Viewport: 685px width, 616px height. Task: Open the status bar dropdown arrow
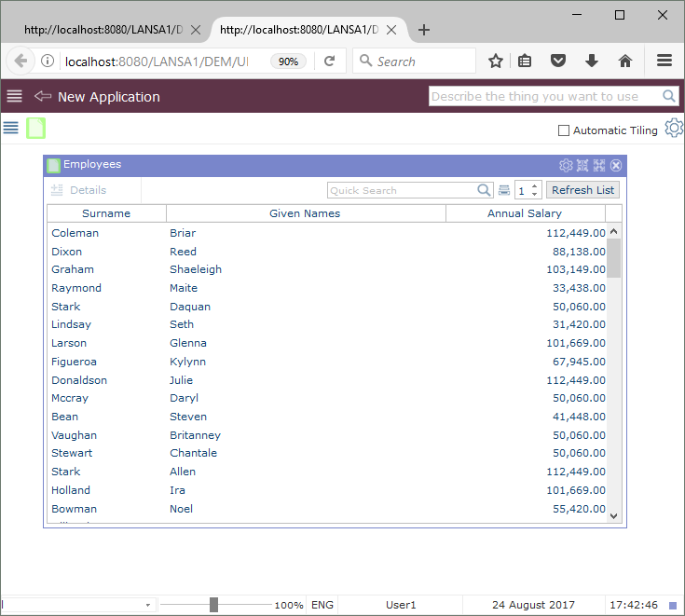click(x=147, y=605)
